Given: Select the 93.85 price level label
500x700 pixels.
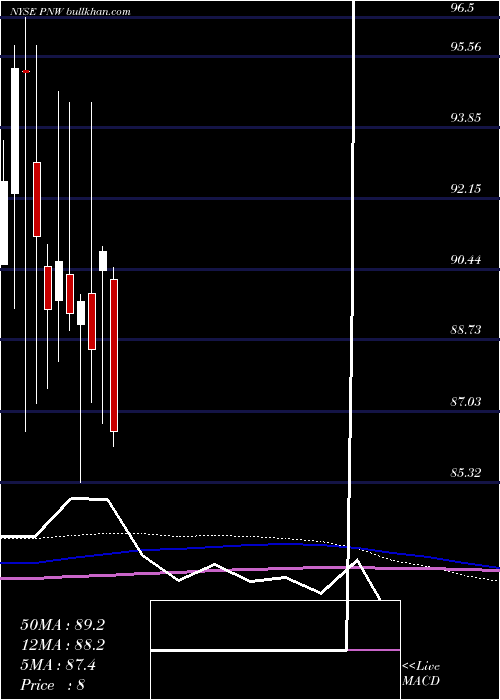Looking at the screenshot, I should 466,118.
